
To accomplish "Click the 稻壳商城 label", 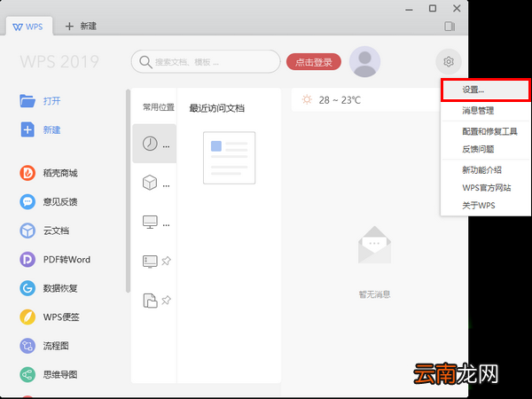I will [60, 173].
